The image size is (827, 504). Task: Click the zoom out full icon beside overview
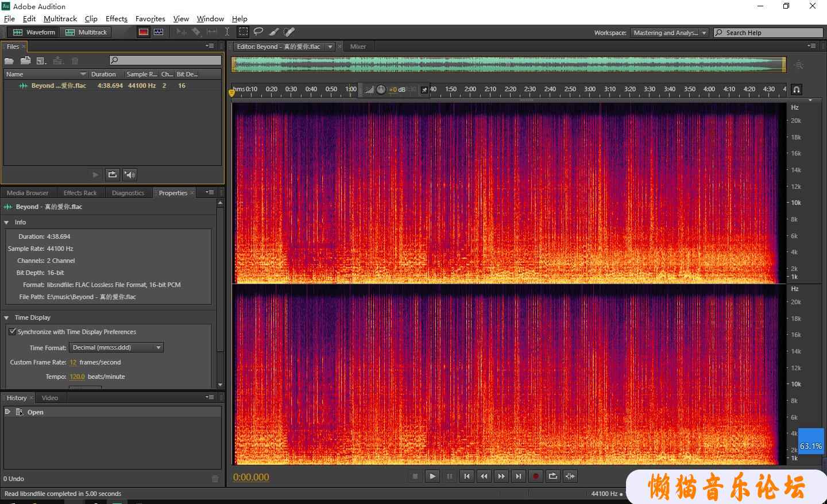pyautogui.click(x=799, y=64)
